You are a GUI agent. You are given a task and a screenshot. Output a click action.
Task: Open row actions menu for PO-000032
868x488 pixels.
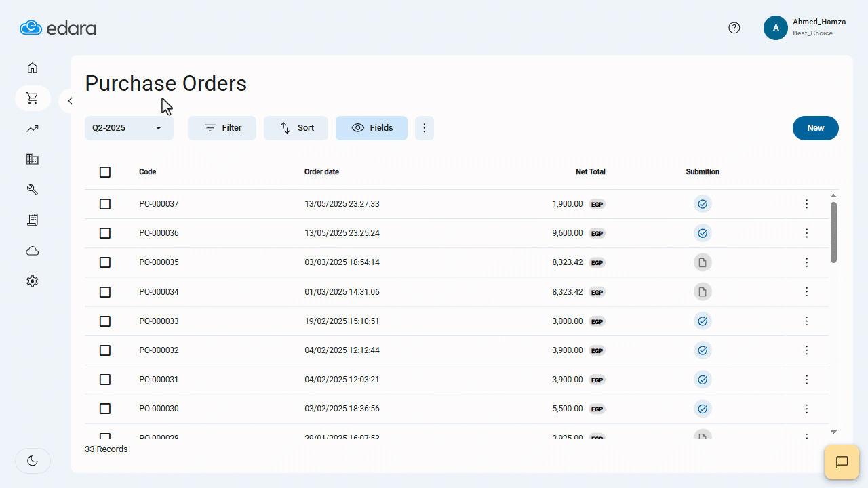click(807, 350)
